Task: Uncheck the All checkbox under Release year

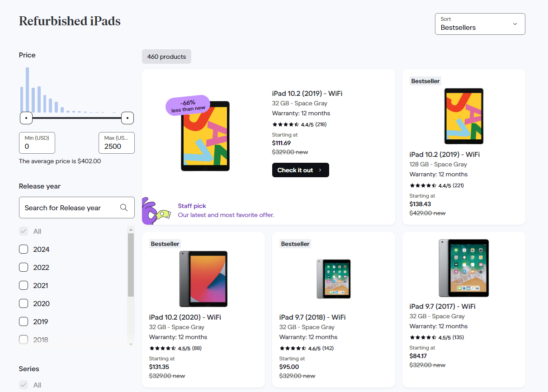Action: click(x=23, y=231)
